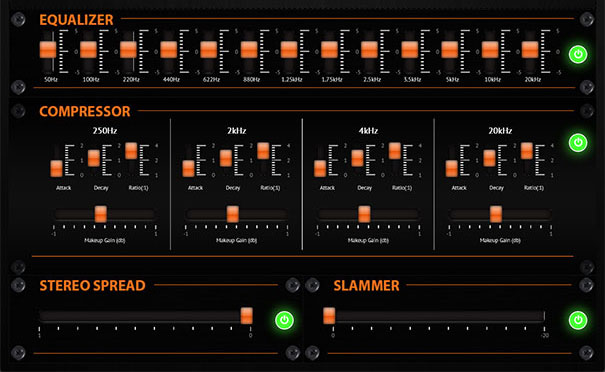The image size is (605, 372).
Task: Click the 250Hz Makeup Gain slider handle
Action: tap(101, 214)
